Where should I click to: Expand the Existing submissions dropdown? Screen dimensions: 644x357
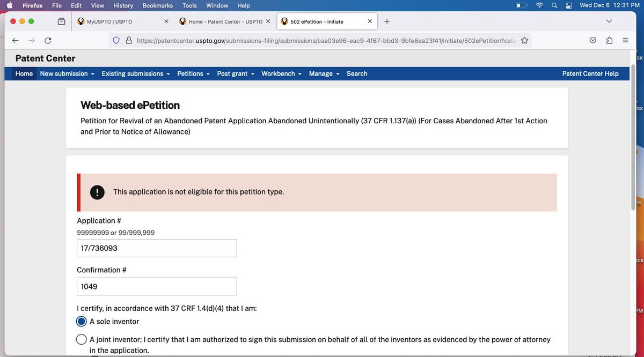point(136,73)
